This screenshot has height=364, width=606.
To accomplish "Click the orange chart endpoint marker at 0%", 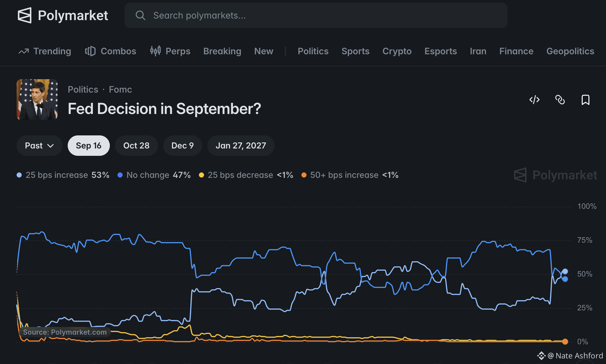I will [x=565, y=342].
